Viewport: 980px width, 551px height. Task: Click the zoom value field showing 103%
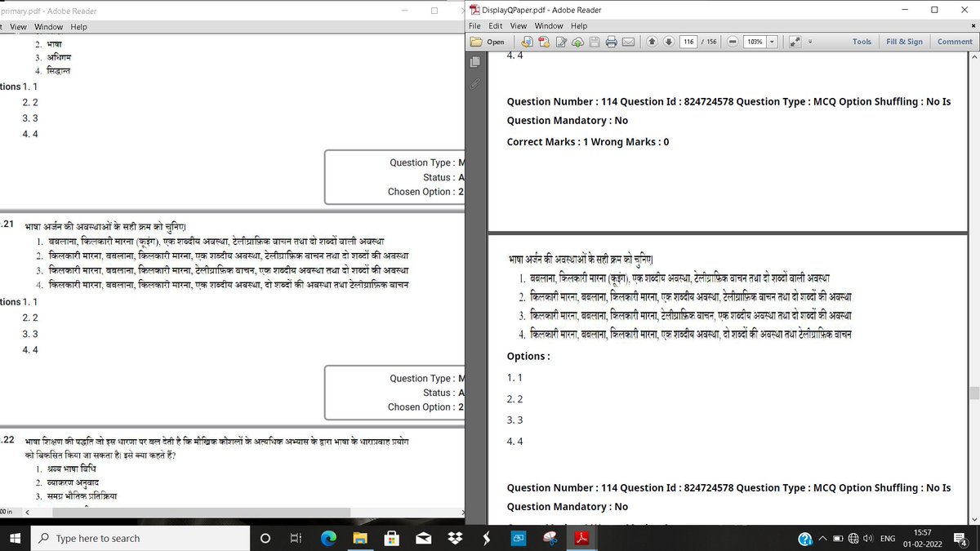click(x=755, y=42)
